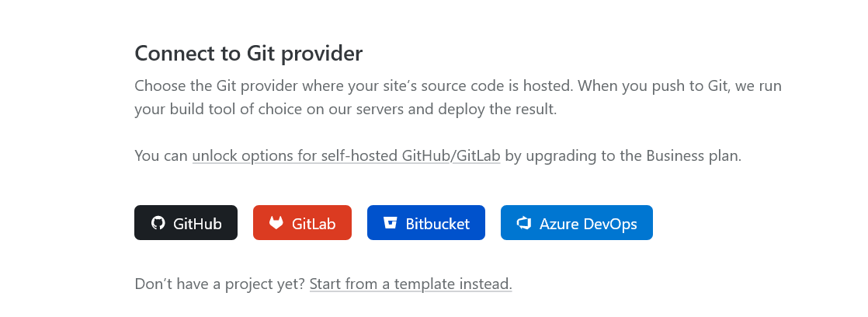Select the 'Bitbucket' text label on button
Screen dimensions: 868x317
[438, 224]
